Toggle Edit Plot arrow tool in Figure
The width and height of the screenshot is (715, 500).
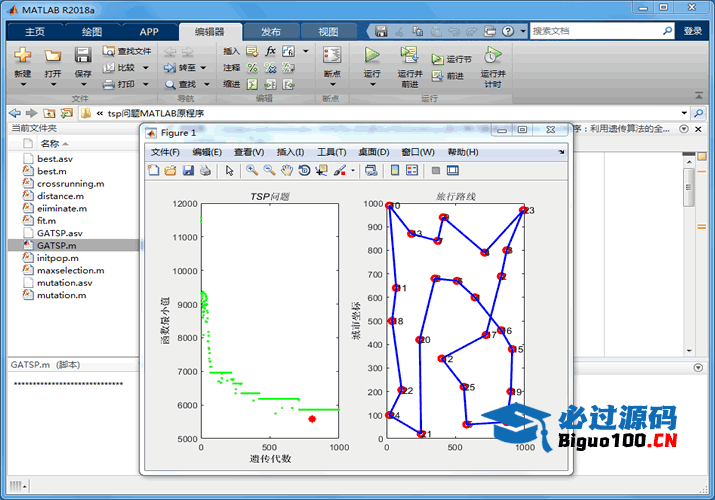point(229,170)
